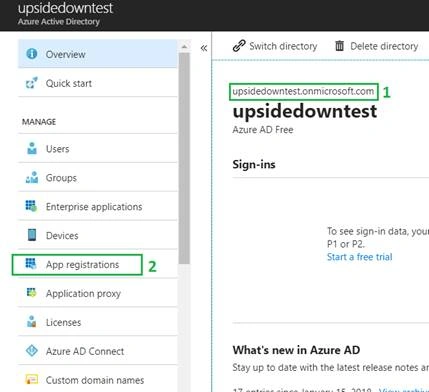Click the Enterprise applications grid icon
429x392 pixels.
click(x=31, y=206)
